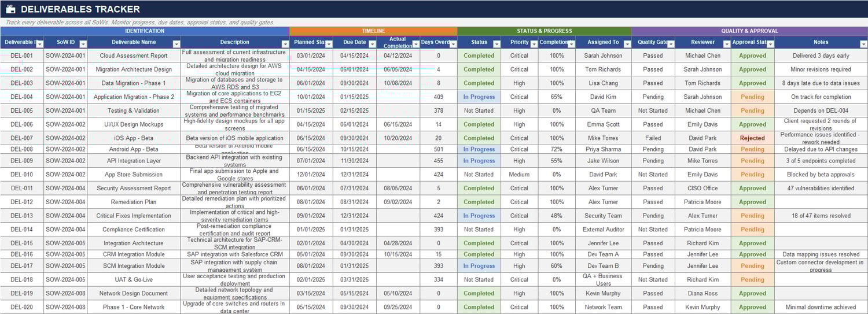
Task: Select the 48% completion cell
Action: click(557, 216)
